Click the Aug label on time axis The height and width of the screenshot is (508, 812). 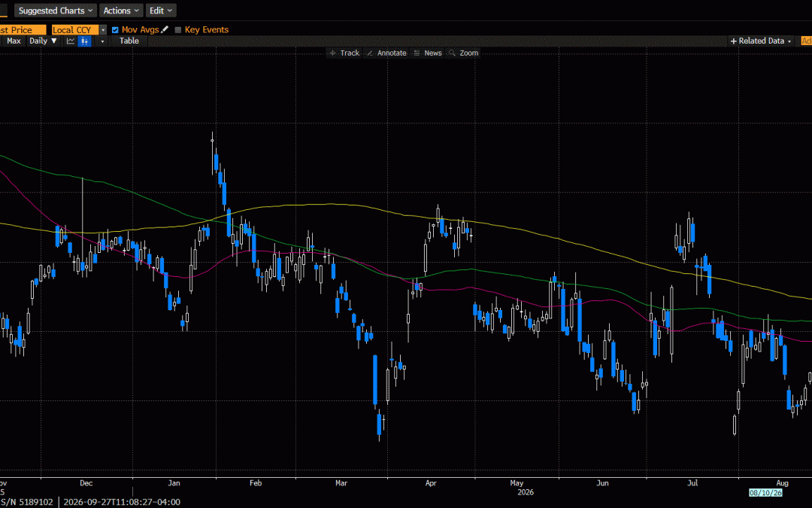pyautogui.click(x=783, y=483)
